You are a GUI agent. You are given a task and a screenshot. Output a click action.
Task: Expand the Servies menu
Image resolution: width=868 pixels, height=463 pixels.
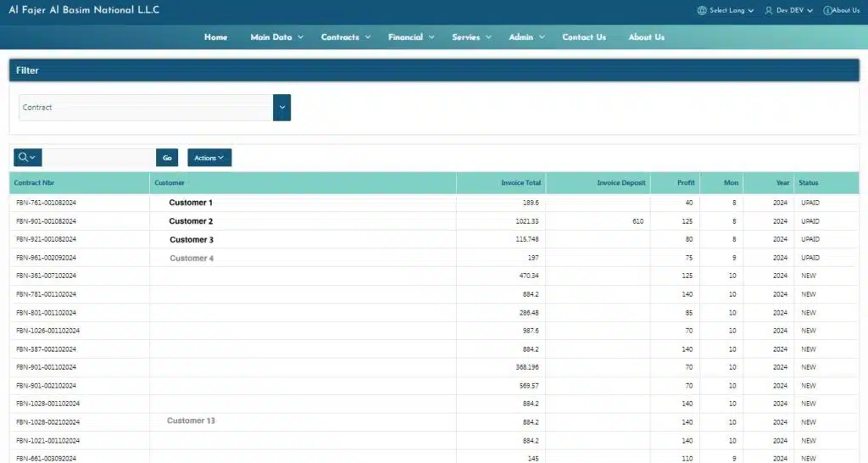point(471,37)
